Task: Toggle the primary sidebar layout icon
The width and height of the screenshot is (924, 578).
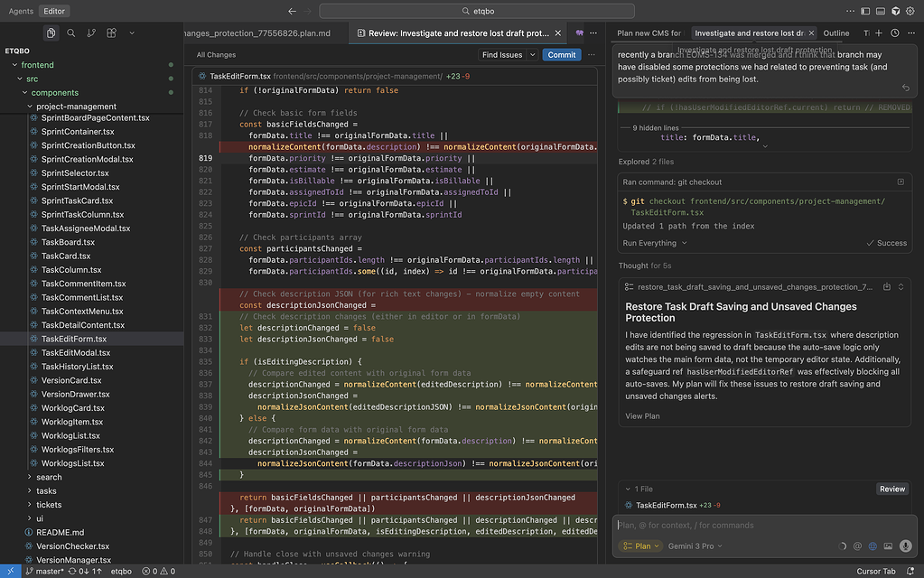Action: (x=865, y=11)
